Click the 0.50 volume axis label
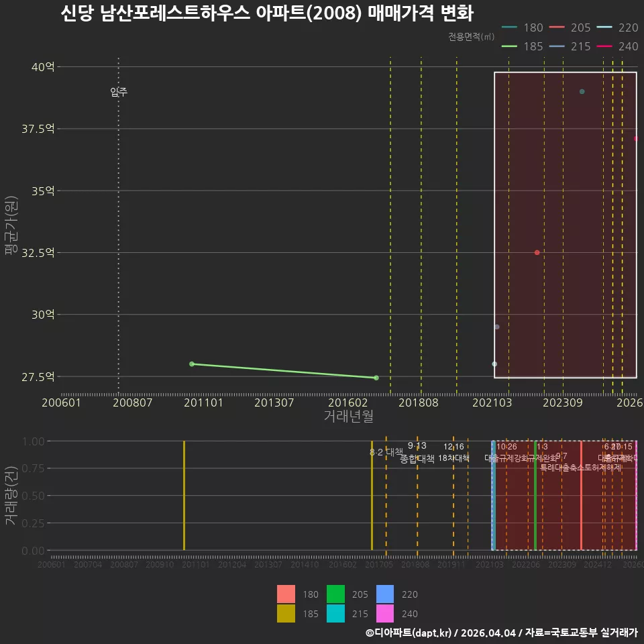The width and height of the screenshot is (644, 644). point(34,496)
